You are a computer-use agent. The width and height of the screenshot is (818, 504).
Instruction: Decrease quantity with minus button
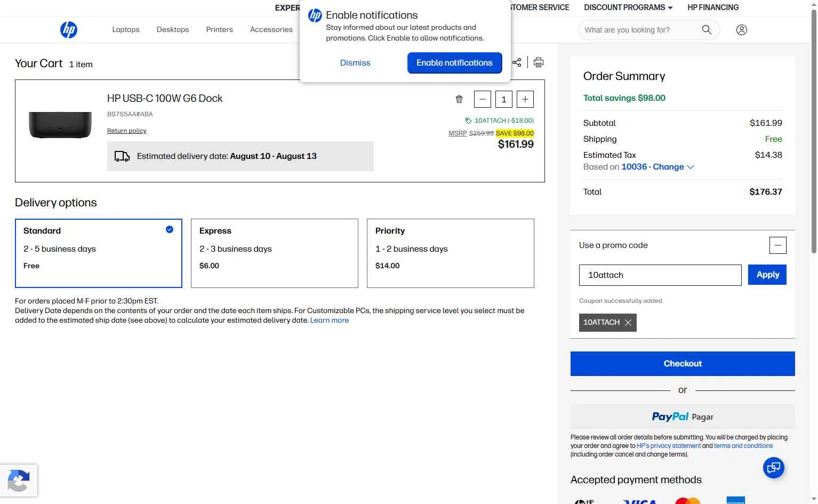[483, 99]
